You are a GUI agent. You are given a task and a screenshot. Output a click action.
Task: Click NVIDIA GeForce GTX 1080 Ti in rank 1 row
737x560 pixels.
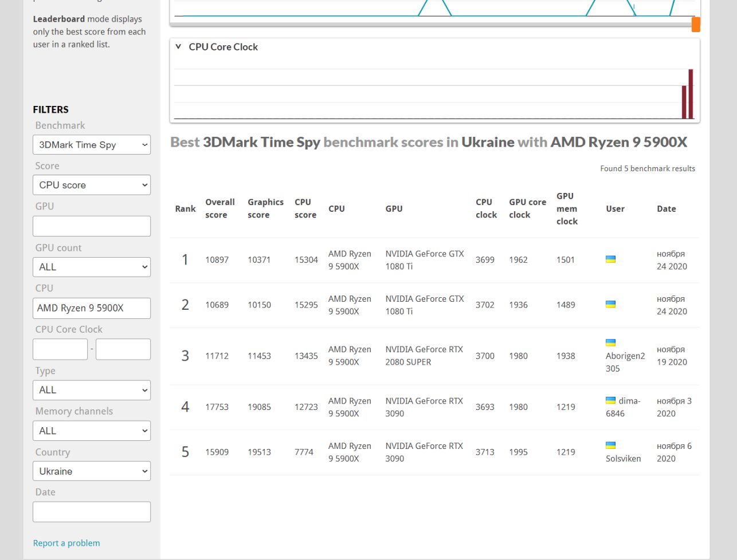425,260
